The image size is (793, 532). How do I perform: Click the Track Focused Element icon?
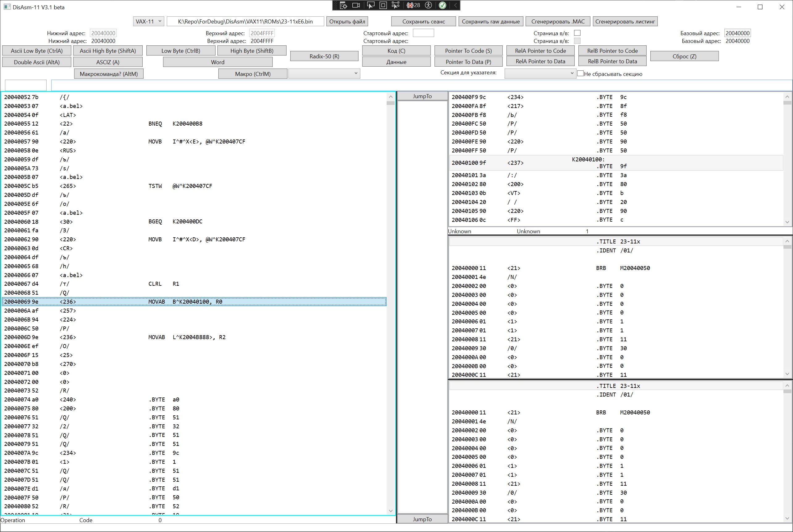click(x=396, y=5)
